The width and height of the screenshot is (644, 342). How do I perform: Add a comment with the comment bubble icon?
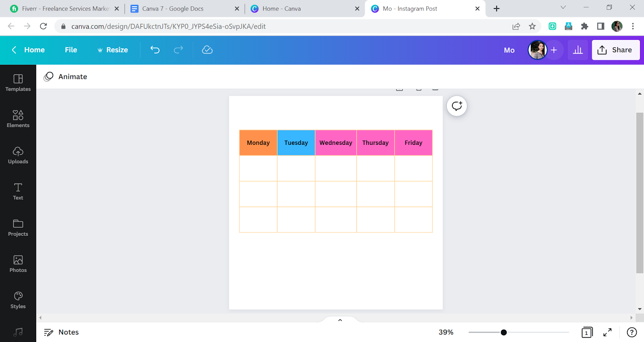tap(457, 106)
